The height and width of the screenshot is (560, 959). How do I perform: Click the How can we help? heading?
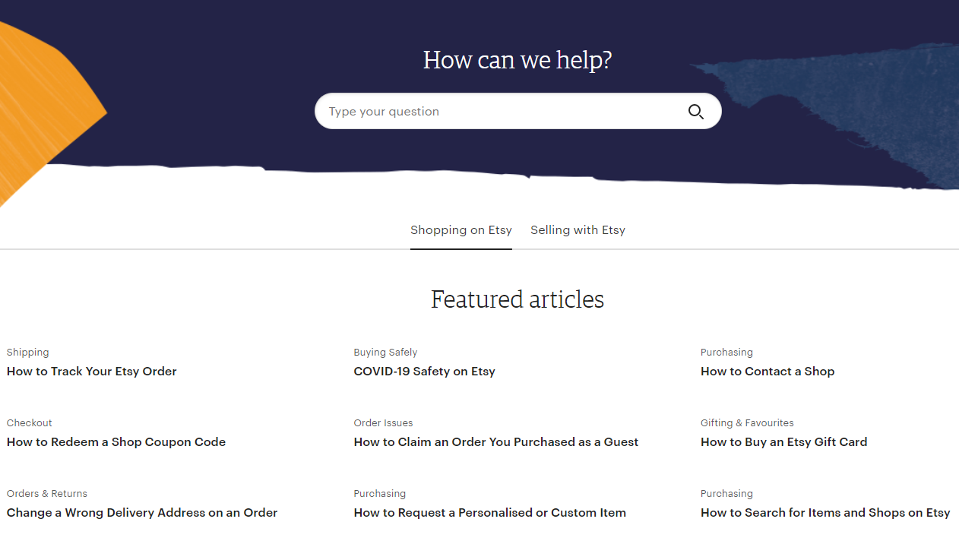[x=517, y=60]
